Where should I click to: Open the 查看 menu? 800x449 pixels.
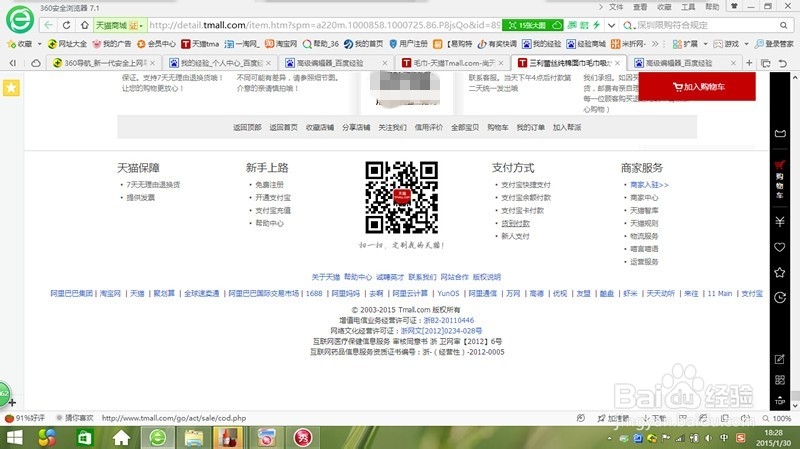640,7
